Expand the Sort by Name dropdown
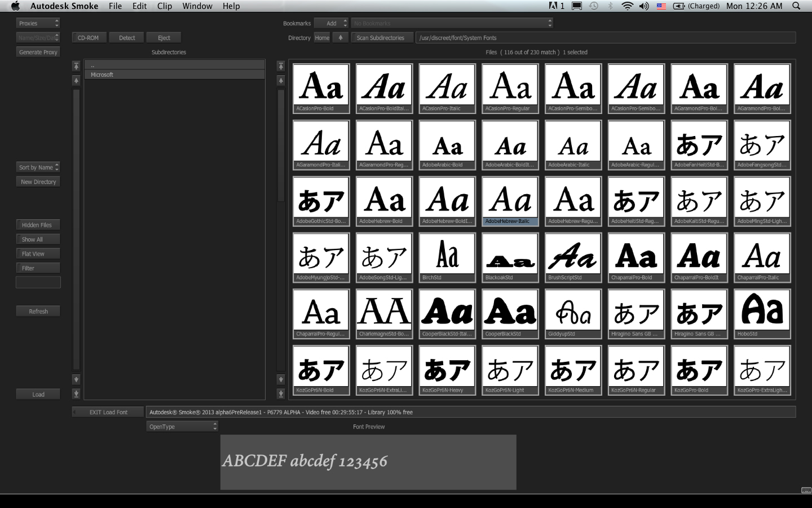812x508 pixels. point(38,168)
